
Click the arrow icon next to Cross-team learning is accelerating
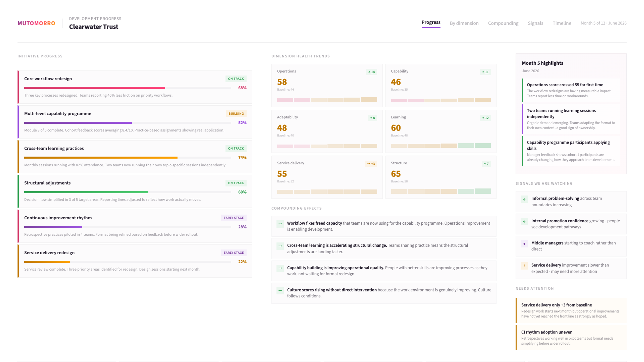[280, 246]
